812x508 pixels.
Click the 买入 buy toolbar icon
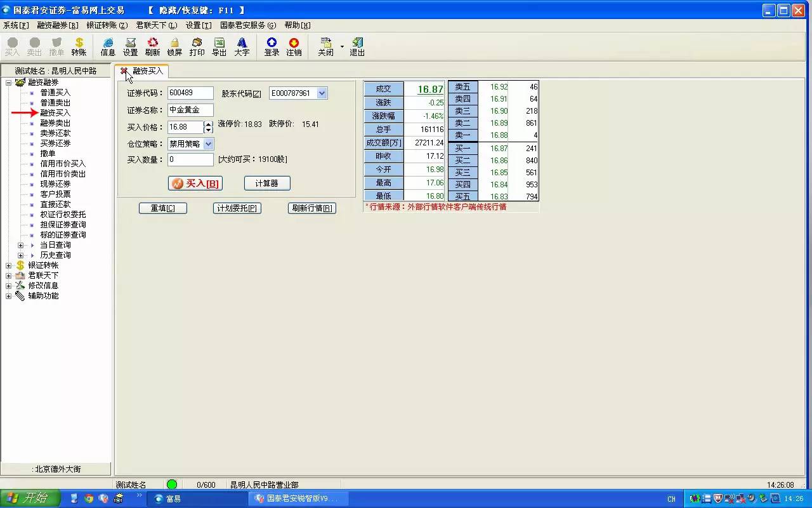[12, 46]
